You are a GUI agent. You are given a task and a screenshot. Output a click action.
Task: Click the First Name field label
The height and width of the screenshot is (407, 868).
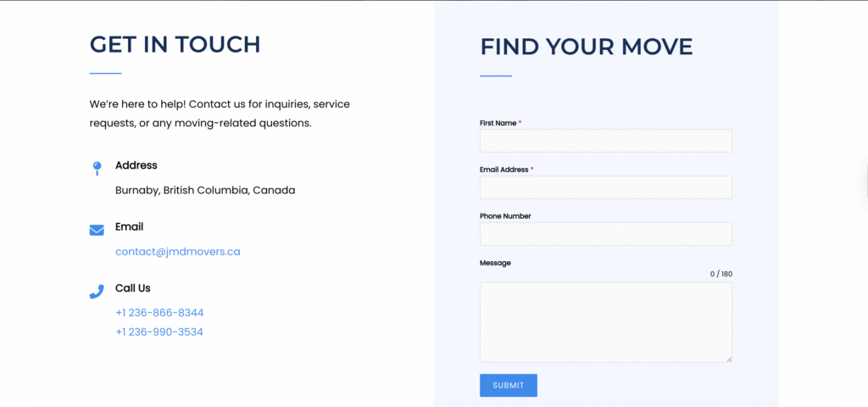tap(498, 123)
